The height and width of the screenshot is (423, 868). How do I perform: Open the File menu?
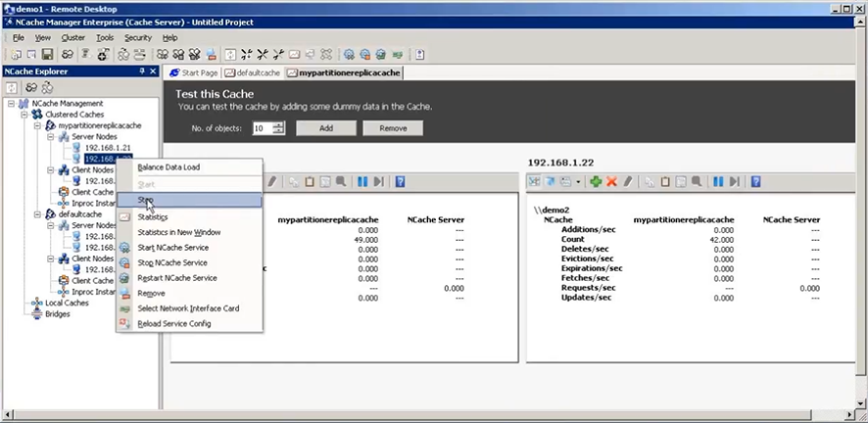[19, 37]
